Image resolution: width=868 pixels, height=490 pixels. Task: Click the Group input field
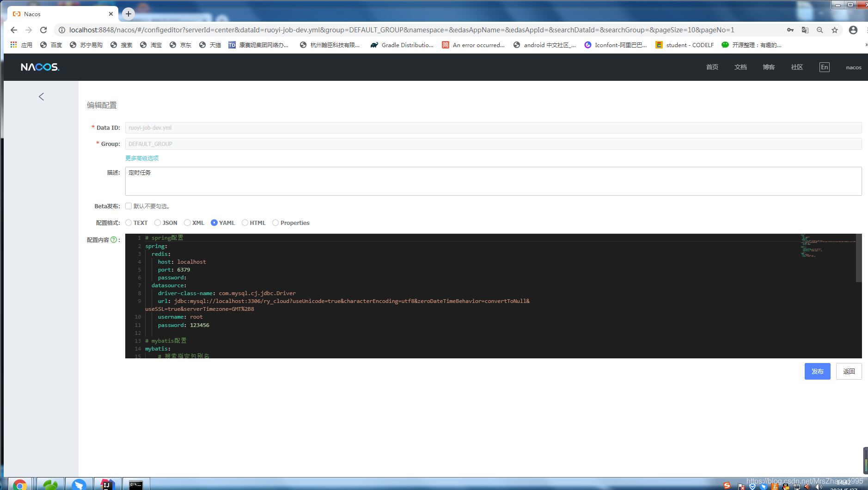[x=493, y=144]
